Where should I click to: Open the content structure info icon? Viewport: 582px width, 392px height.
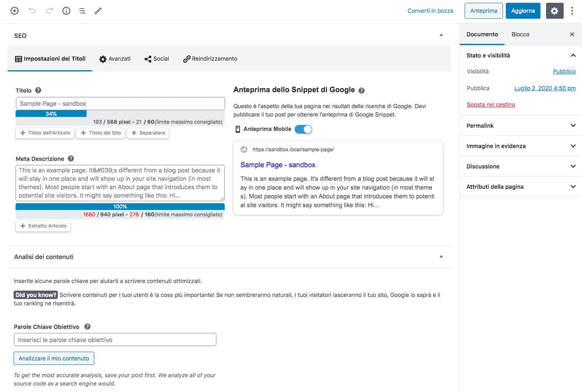[66, 11]
